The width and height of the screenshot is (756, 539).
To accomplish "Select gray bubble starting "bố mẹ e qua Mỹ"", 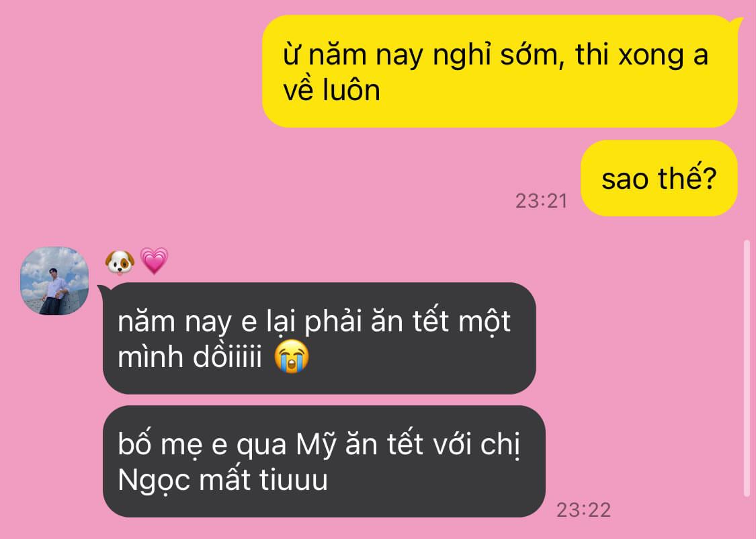I will [x=324, y=462].
